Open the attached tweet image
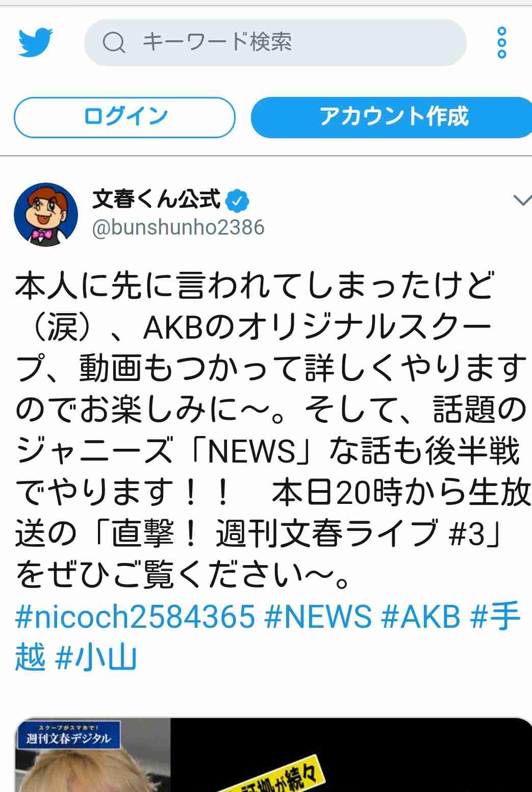The width and height of the screenshot is (532, 792). pos(273,755)
